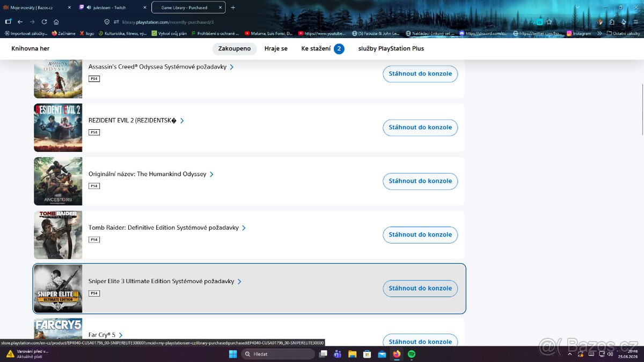Open Resident Evil 2 cover thumbnail
The image size is (644, 362).
[58, 128]
